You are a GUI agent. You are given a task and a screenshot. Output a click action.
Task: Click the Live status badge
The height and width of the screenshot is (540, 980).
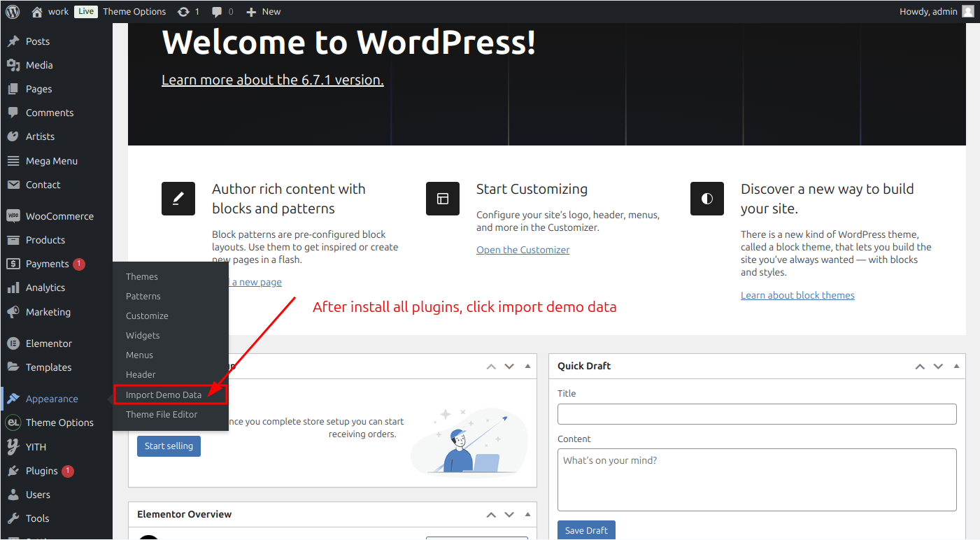86,11
